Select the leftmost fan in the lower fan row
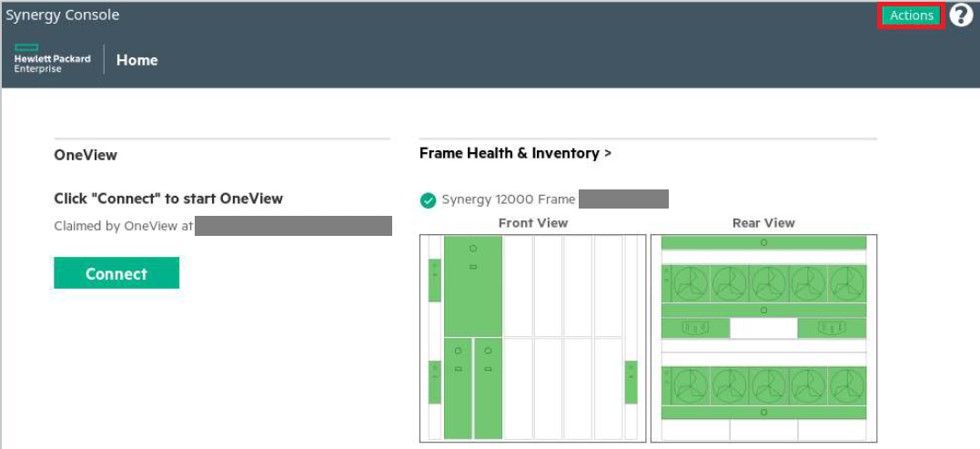 pyautogui.click(x=690, y=386)
